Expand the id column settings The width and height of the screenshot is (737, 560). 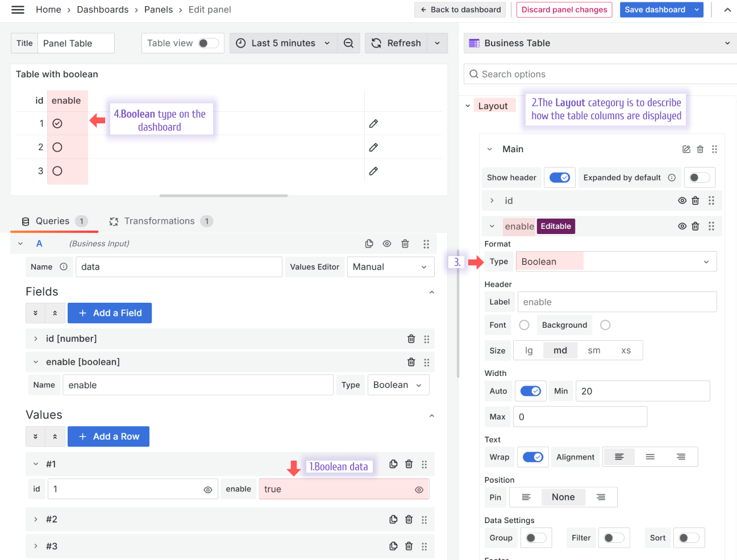[492, 200]
